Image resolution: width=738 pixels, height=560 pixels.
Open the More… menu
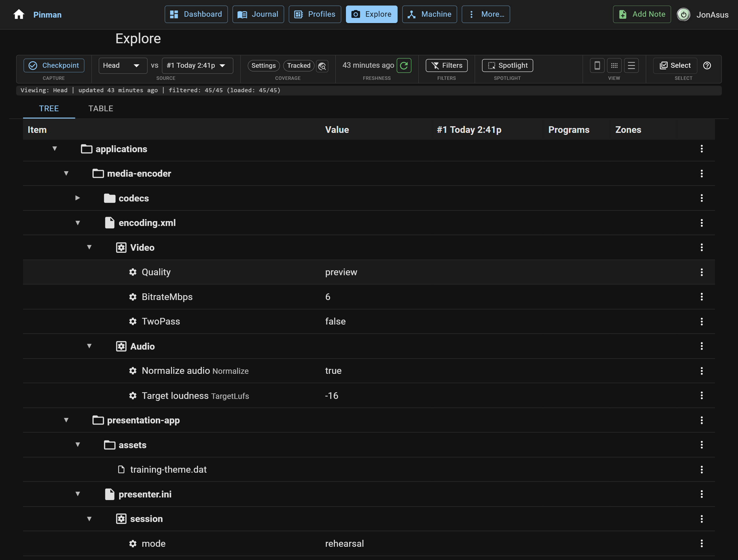click(486, 14)
